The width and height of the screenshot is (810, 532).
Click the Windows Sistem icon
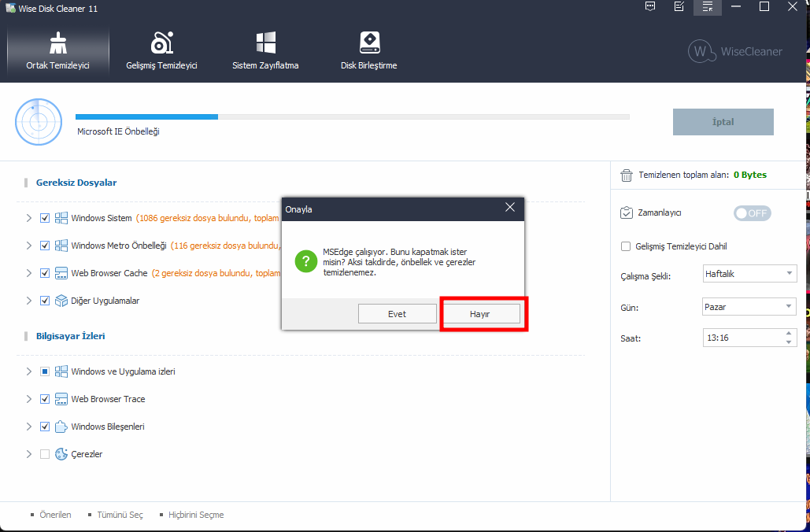coord(61,218)
